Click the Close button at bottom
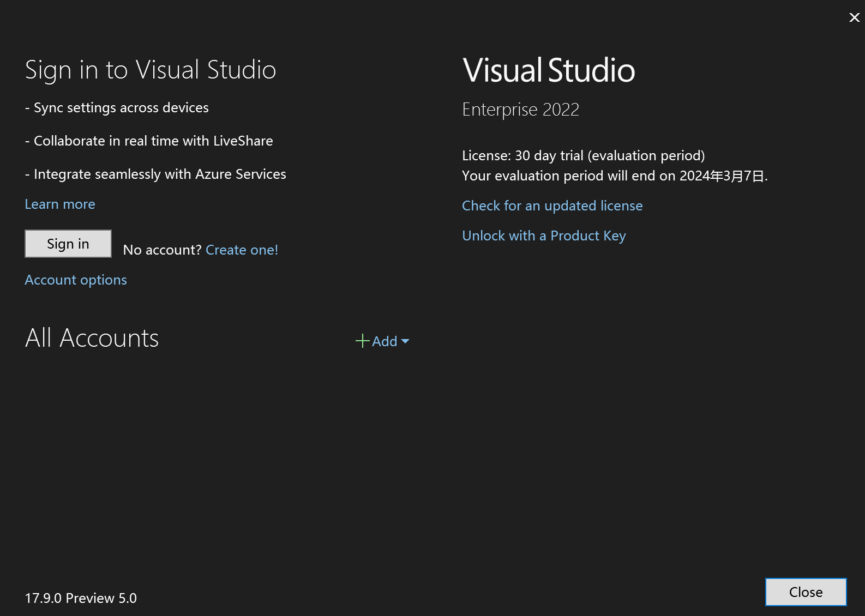This screenshot has height=616, width=865. pos(806,592)
